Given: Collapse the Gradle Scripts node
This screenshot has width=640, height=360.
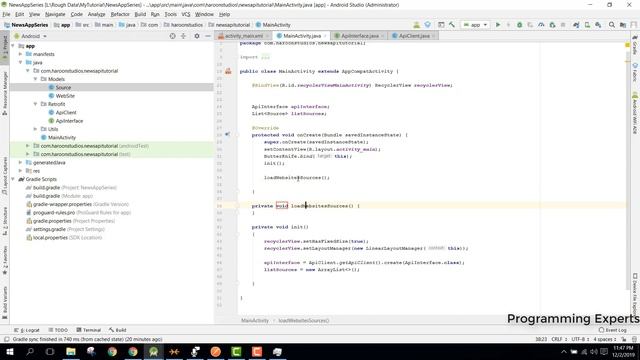Looking at the screenshot, I should (x=13, y=179).
